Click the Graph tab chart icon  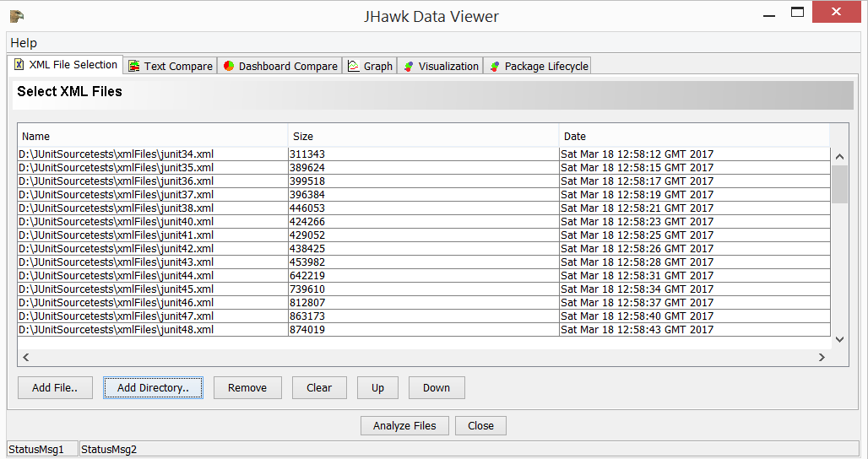[353, 66]
